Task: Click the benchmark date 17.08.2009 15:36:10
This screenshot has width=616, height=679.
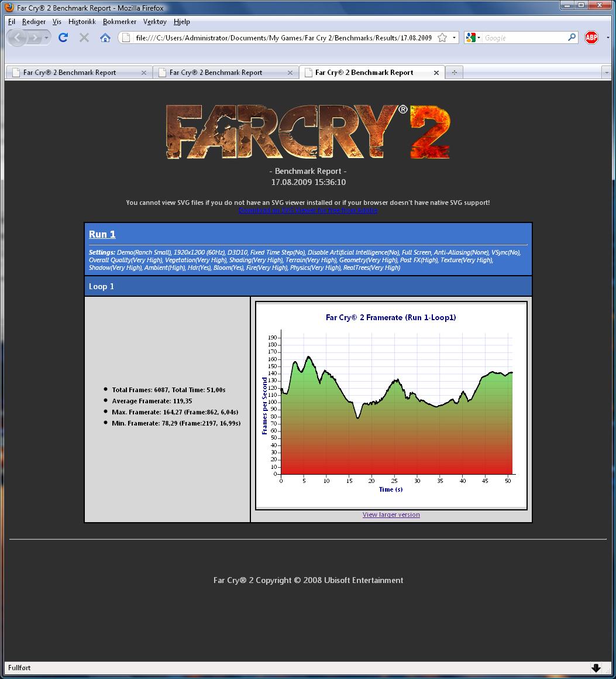Action: click(x=308, y=182)
